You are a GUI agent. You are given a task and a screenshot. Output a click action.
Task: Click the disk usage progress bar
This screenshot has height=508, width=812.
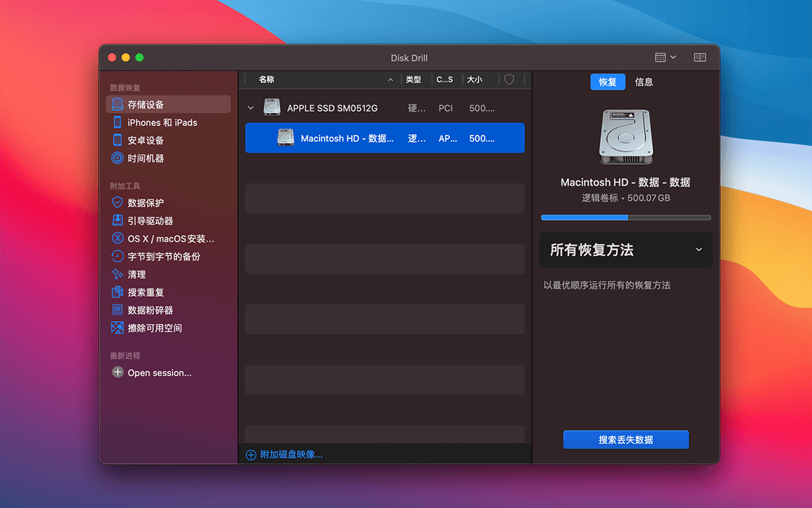(626, 217)
